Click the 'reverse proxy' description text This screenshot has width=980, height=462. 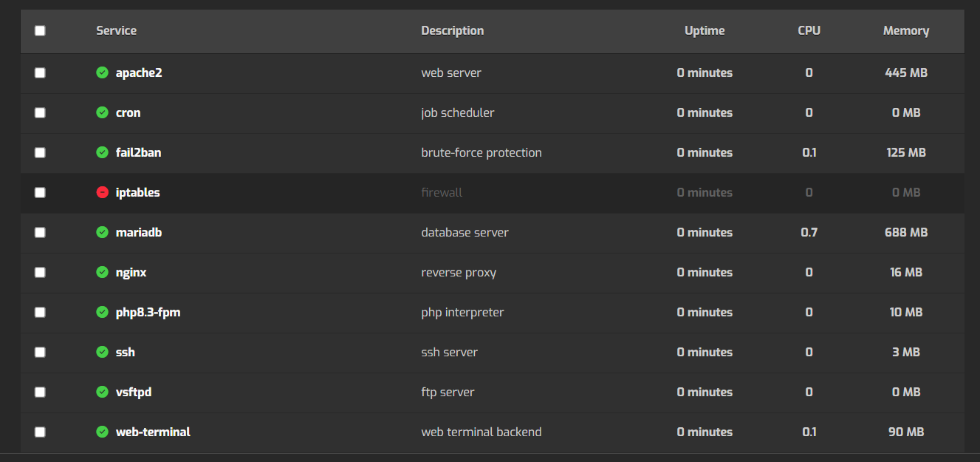(459, 273)
